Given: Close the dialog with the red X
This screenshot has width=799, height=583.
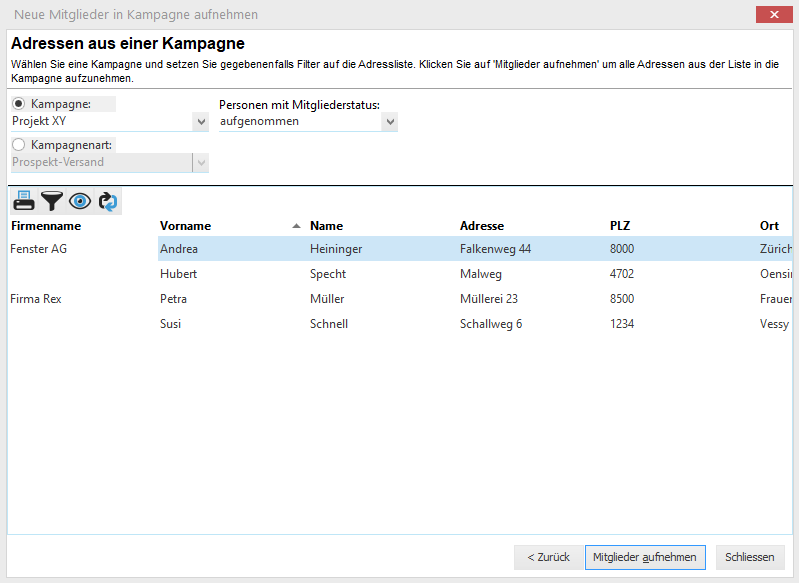Looking at the screenshot, I should 774,14.
